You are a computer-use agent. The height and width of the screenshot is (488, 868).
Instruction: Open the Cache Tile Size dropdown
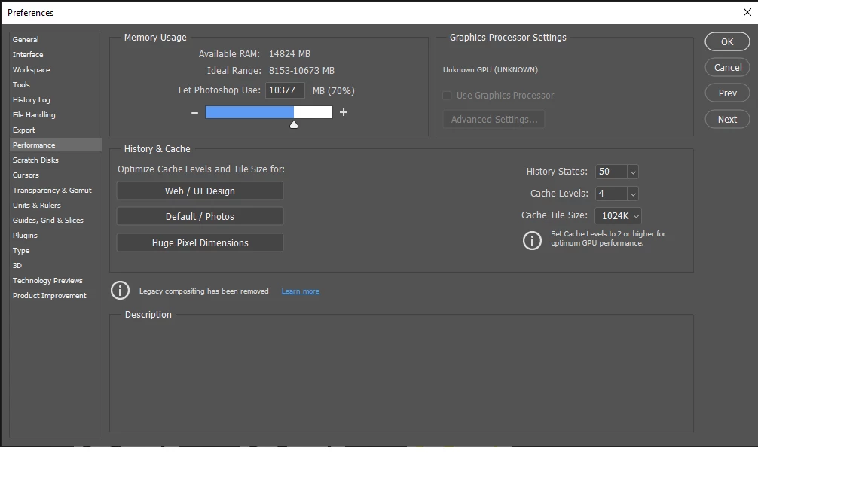click(x=618, y=216)
